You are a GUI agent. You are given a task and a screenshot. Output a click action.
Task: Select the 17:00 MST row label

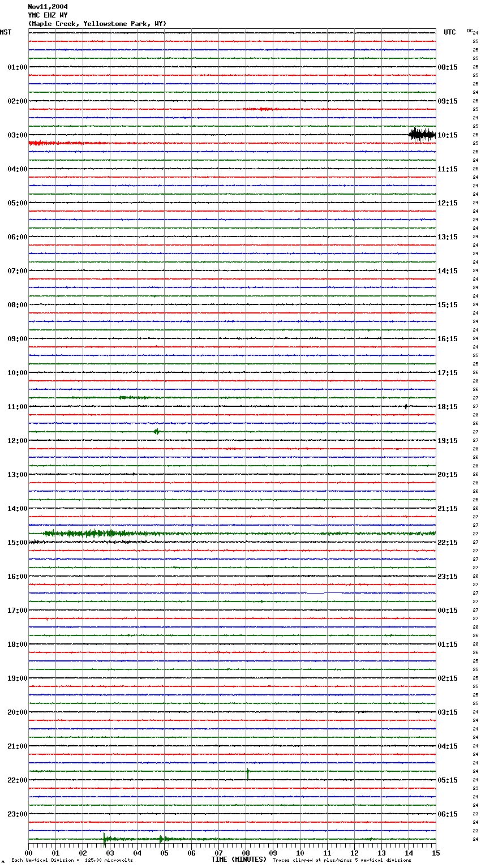click(x=18, y=611)
